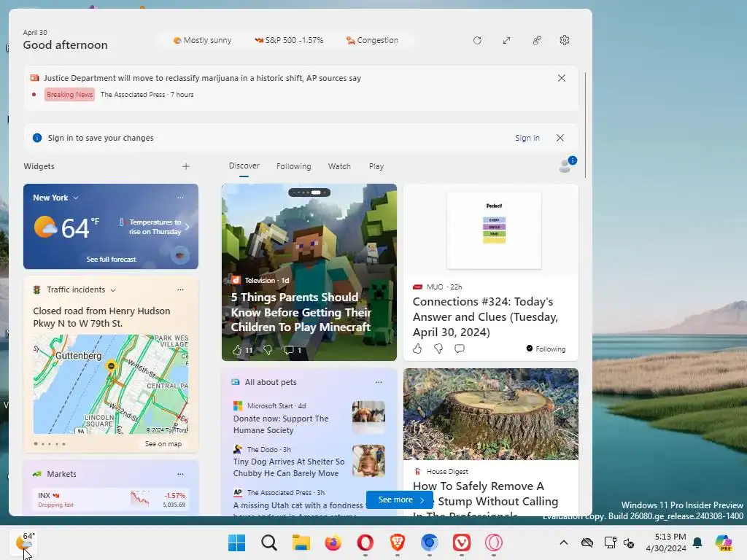Like the Minecraft article
The width and height of the screenshot is (747, 560).
tap(237, 350)
